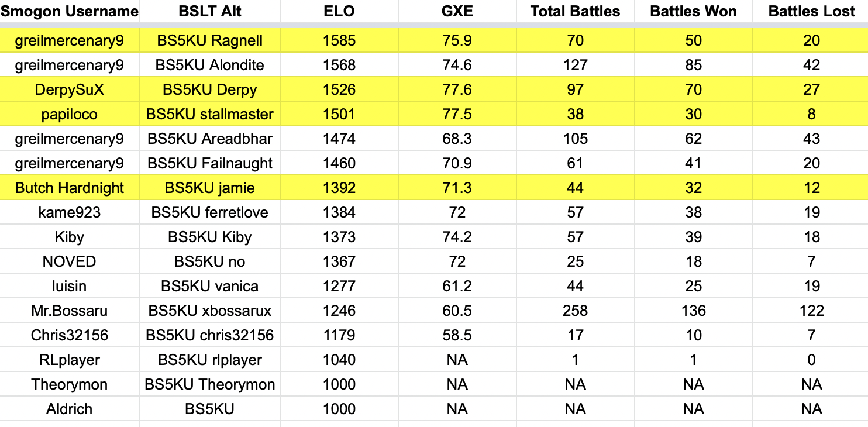Select the Butch Hardnight cell
The image size is (868, 427).
pyautogui.click(x=70, y=188)
